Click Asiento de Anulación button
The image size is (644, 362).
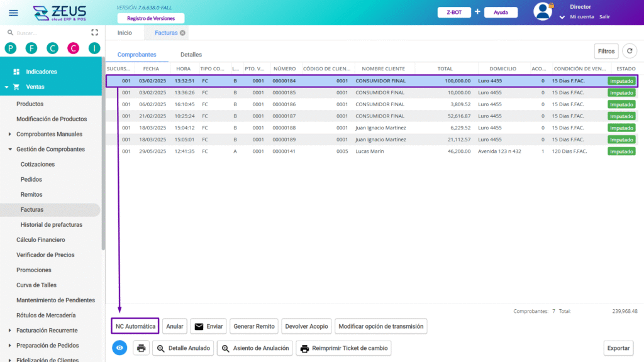point(255,348)
